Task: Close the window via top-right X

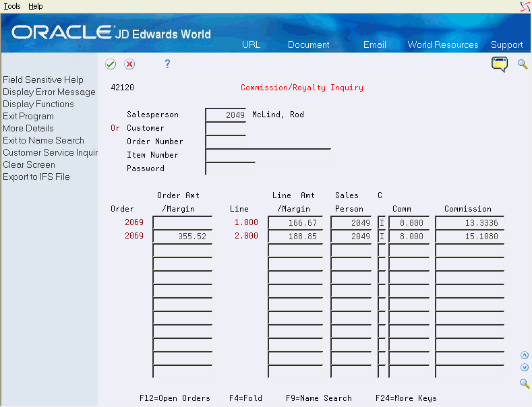Action: coord(525,7)
